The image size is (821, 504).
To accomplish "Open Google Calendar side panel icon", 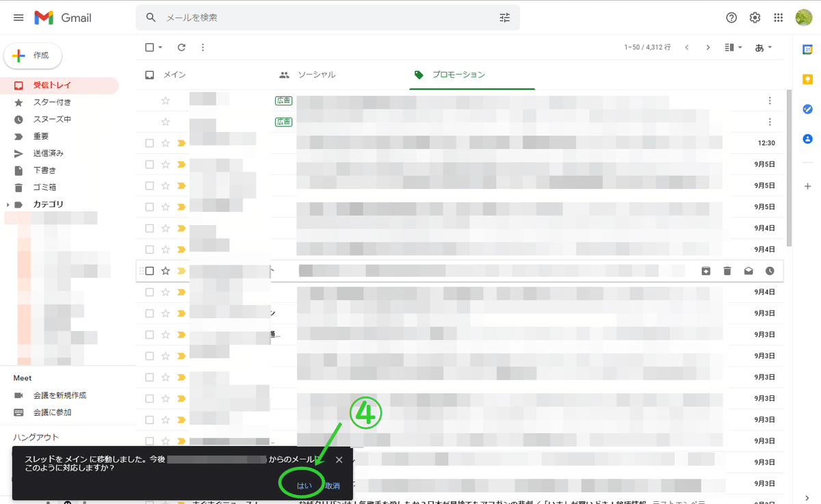I will 807,50.
